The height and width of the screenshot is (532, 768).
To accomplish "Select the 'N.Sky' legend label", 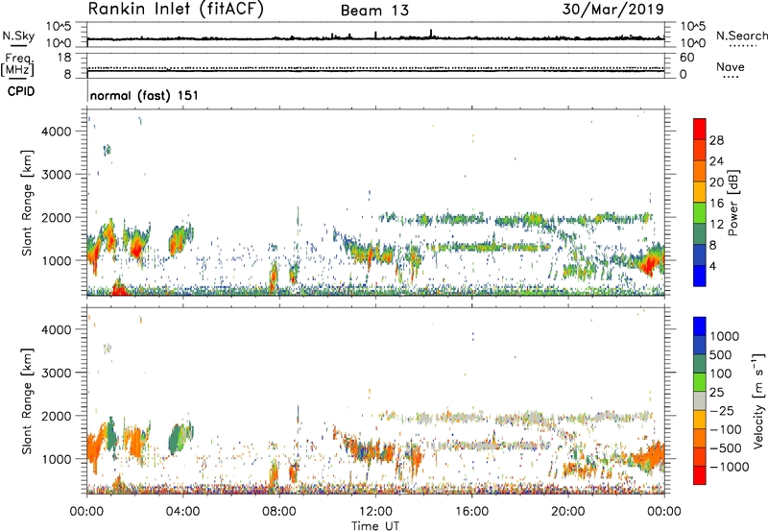I will pos(18,36).
